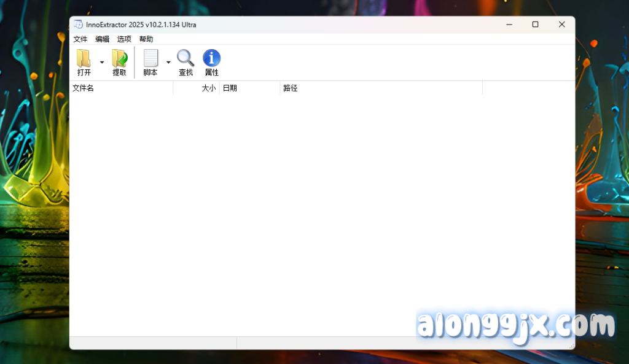The width and height of the screenshot is (629, 364).
Task: Sort by the 大小 column header
Action: pyautogui.click(x=197, y=88)
